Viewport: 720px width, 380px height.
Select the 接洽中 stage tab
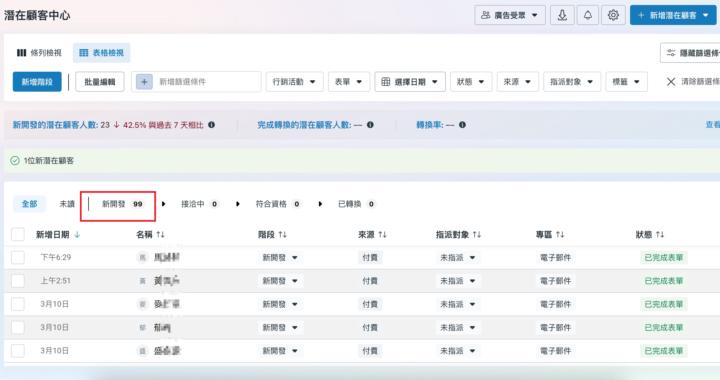tap(199, 204)
